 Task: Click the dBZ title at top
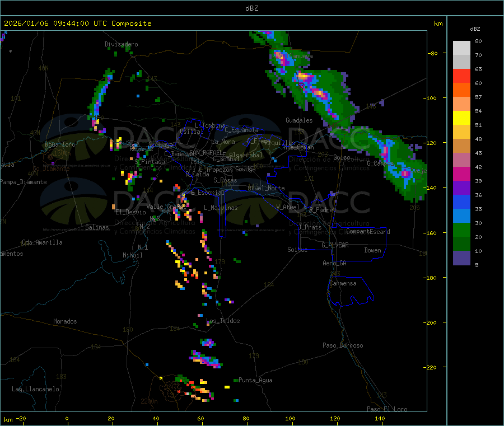pos(251,8)
